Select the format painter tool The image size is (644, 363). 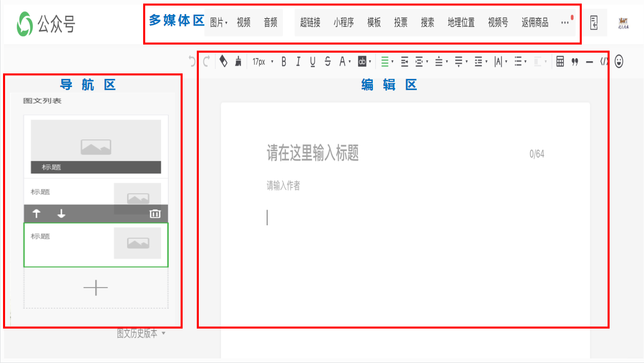click(237, 61)
